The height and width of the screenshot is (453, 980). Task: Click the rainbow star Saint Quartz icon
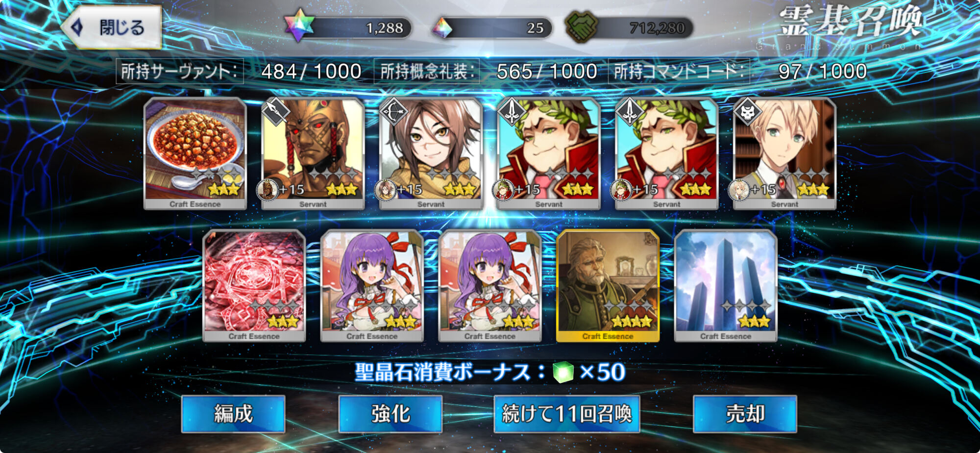point(299,25)
